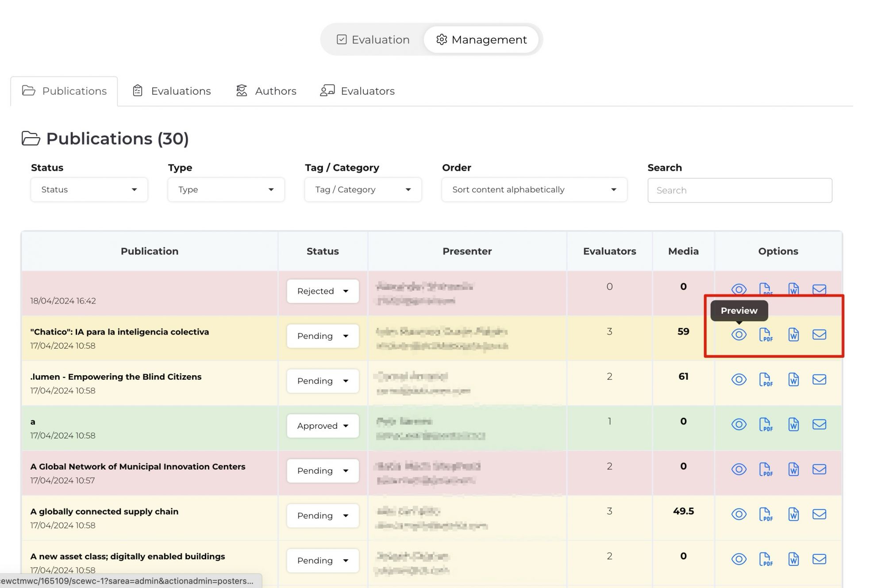PDF export for globally connected supply chain
885x588 pixels.
pos(766,514)
